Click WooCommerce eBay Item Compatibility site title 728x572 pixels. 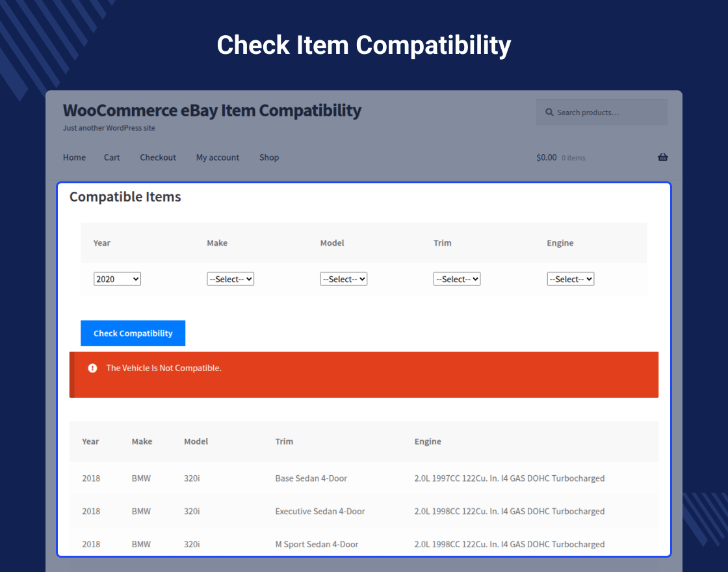(x=212, y=110)
